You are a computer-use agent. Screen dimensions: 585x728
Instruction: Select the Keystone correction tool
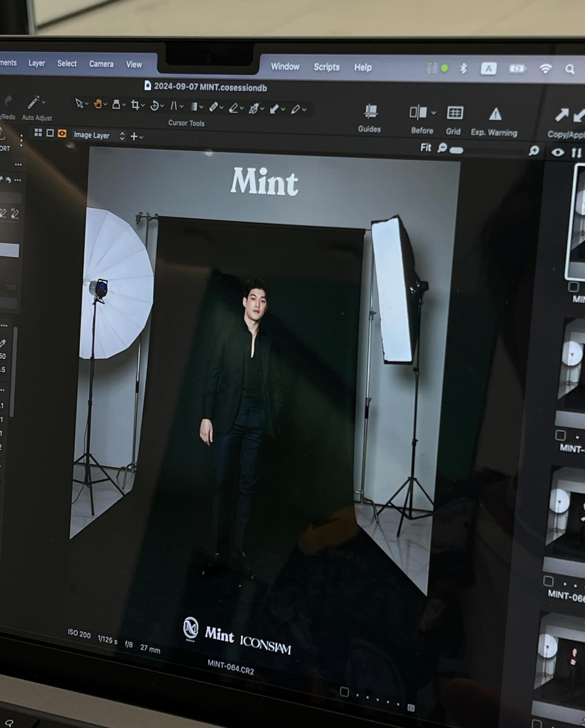tap(174, 106)
